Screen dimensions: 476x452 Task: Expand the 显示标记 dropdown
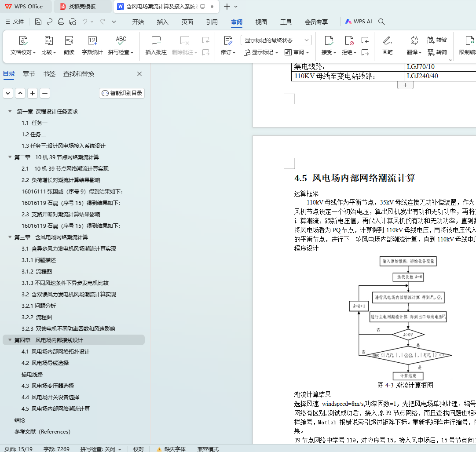tap(277, 52)
